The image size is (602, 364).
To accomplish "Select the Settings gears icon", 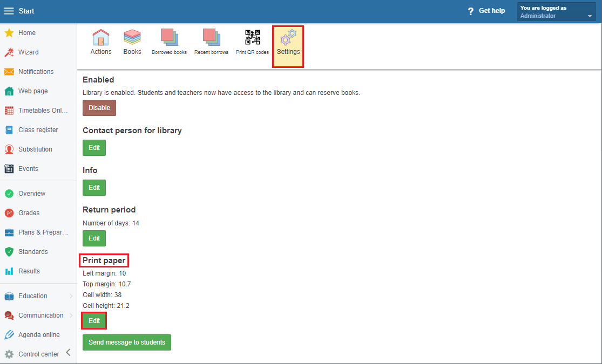I will pos(288,38).
